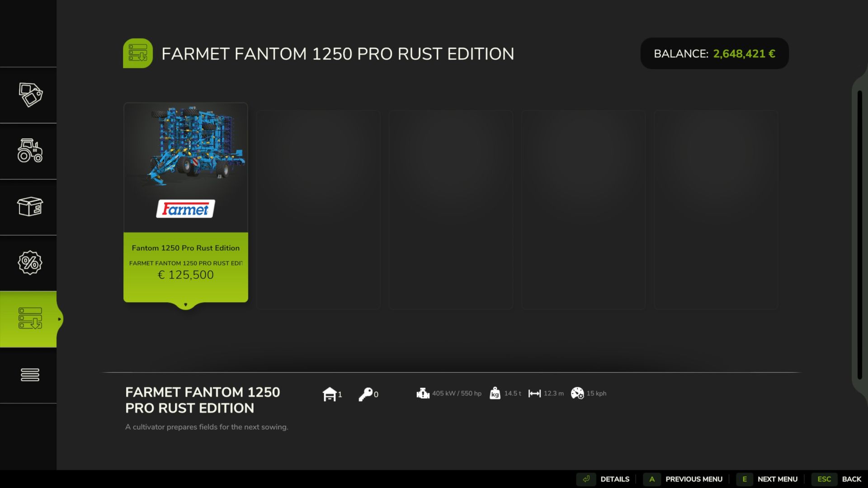This screenshot has height=488, width=868.
Task: Click the working width icon showing 12.3 m
Action: point(535,393)
